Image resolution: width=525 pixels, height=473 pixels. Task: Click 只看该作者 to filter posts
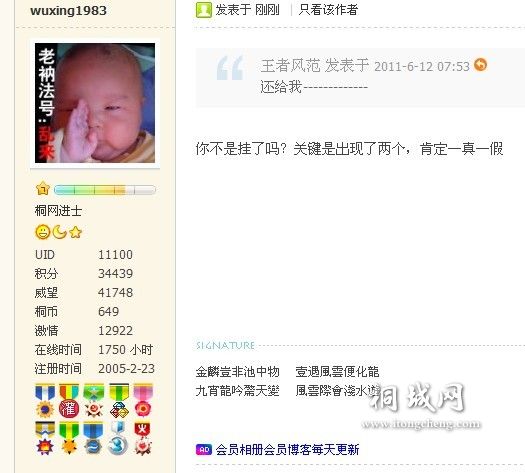(328, 10)
